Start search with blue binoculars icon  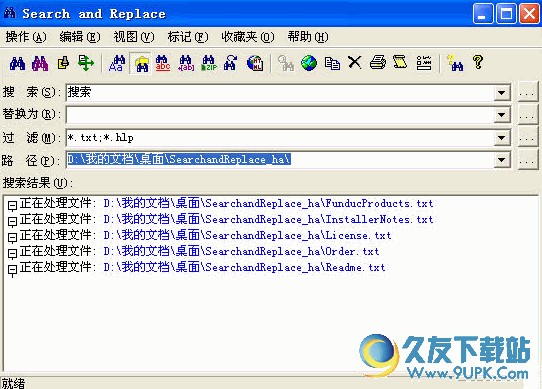pyautogui.click(x=17, y=63)
